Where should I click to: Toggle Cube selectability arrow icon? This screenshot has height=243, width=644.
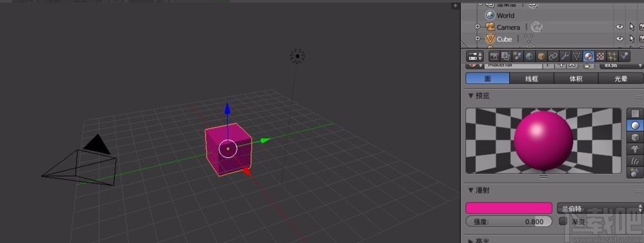click(x=632, y=39)
